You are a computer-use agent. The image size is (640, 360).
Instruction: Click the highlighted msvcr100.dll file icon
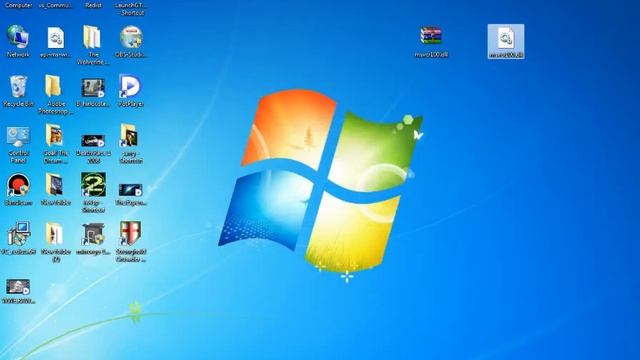pos(506,42)
